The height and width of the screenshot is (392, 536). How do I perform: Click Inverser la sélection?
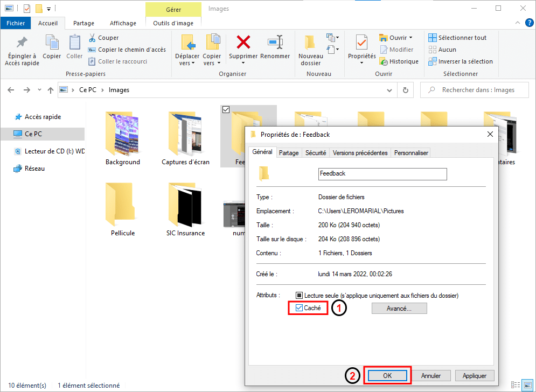pyautogui.click(x=461, y=61)
